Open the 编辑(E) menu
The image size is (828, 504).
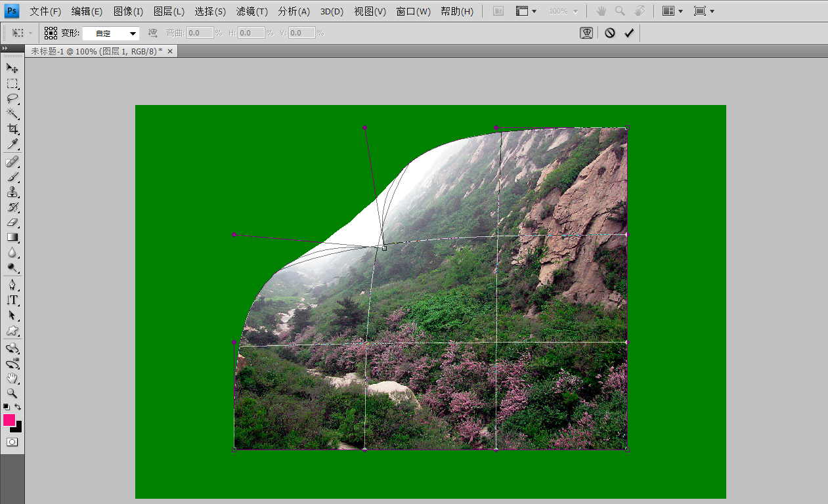click(x=87, y=11)
